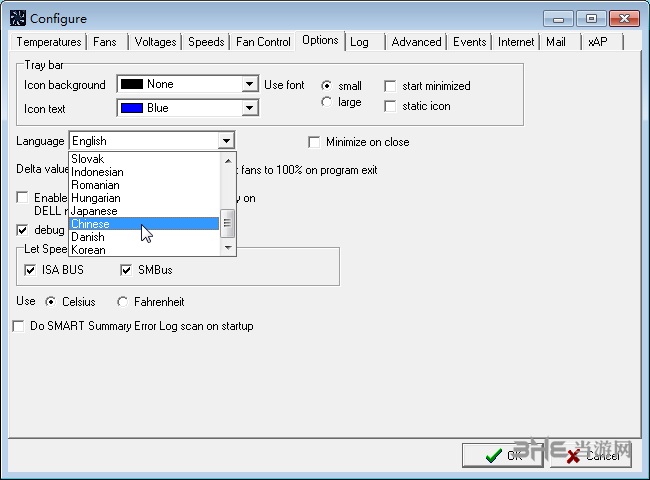The image size is (650, 480).
Task: Collapse the Language dropdown arrow
Action: [x=226, y=141]
